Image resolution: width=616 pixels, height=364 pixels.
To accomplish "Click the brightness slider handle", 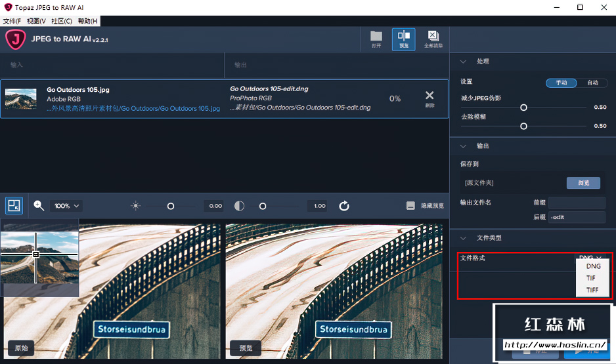I will coord(171,206).
